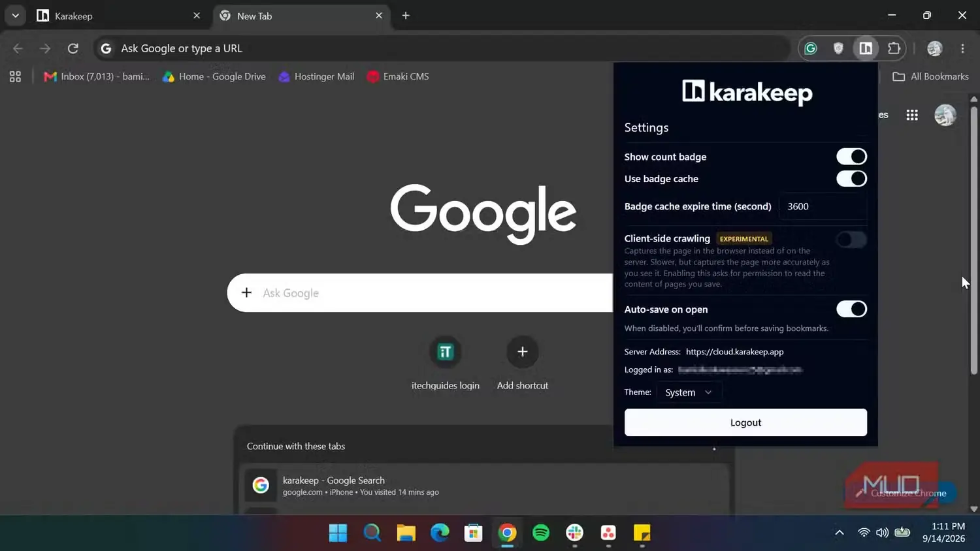Click the Grammarly extension icon
This screenshot has width=980, height=551.
[811, 48]
